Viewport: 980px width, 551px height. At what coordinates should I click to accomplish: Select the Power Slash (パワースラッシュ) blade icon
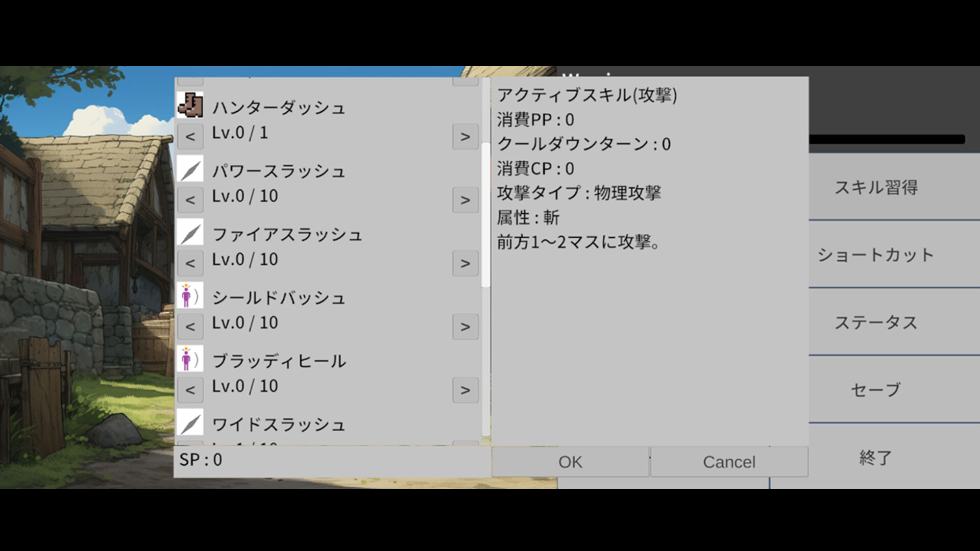tap(190, 169)
